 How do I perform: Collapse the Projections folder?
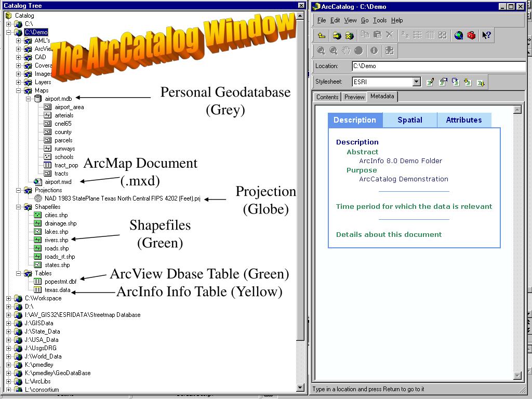(19, 190)
